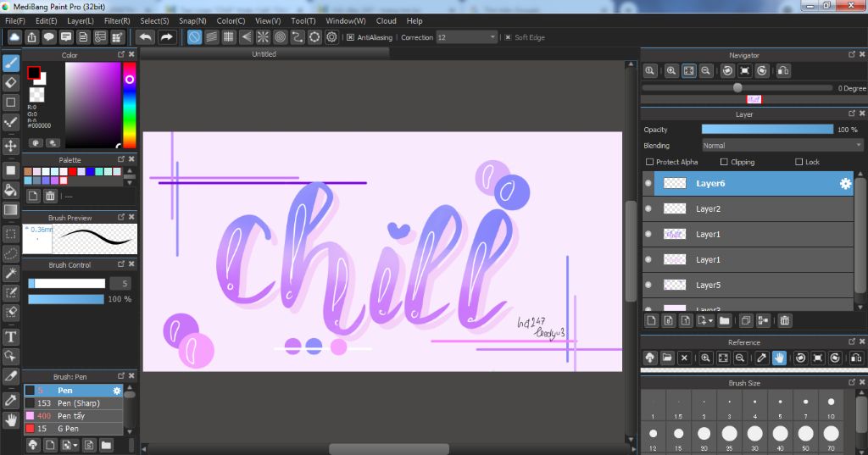Open layer folder icon in Layer panel
The height and width of the screenshot is (455, 868).
(x=725, y=320)
